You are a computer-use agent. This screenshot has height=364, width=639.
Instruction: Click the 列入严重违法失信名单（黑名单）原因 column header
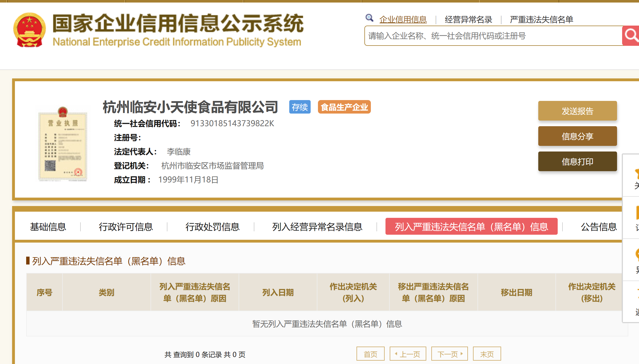click(x=195, y=292)
